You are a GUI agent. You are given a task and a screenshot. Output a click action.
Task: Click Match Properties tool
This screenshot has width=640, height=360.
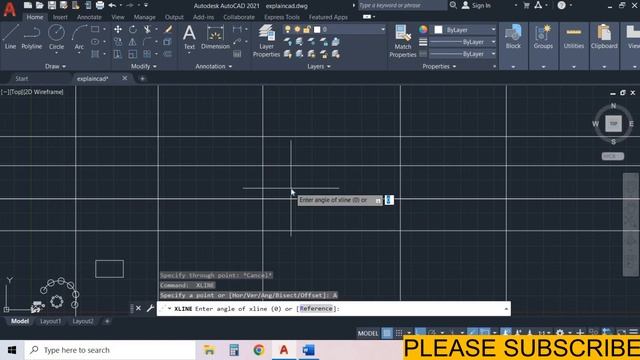coord(403,40)
